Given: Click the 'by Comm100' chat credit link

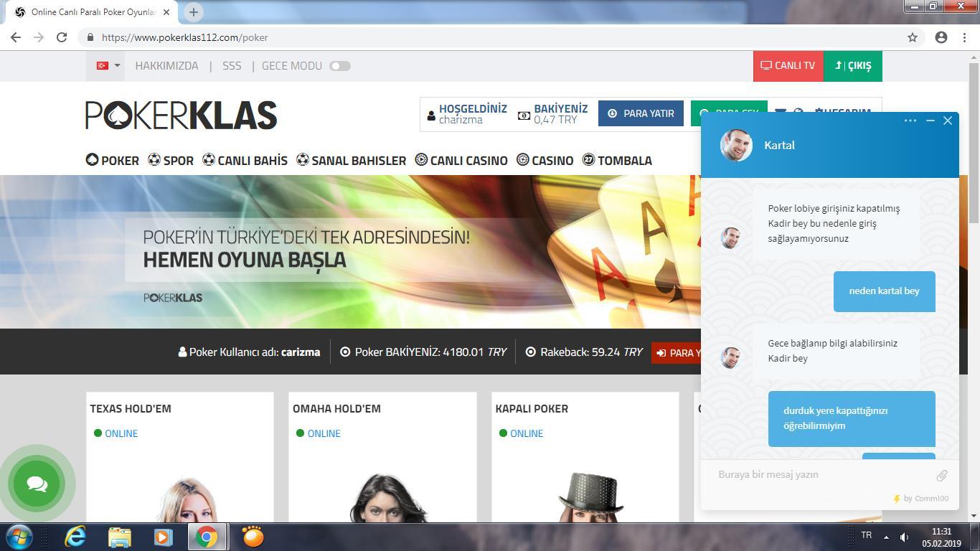Looking at the screenshot, I should pos(920,499).
